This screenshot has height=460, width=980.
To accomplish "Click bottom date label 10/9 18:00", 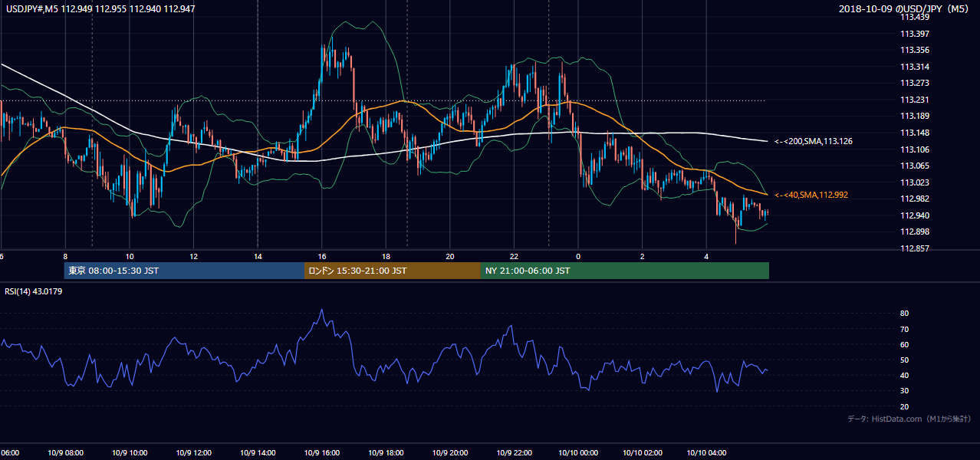I will 386,452.
